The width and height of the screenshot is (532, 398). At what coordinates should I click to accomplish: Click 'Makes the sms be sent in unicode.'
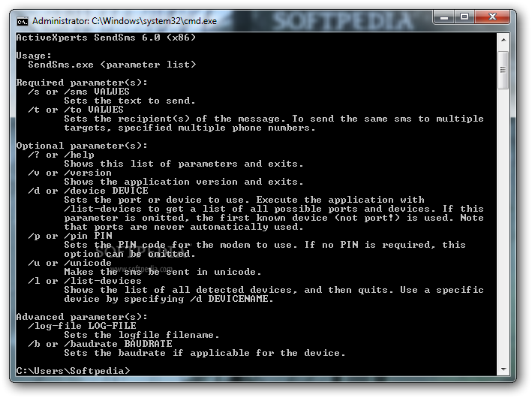(163, 272)
